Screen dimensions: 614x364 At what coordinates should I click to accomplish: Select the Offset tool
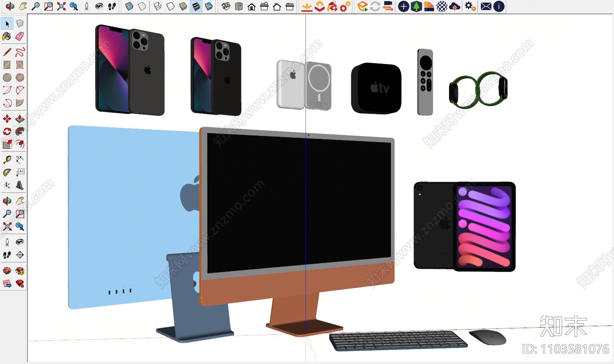[x=20, y=144]
